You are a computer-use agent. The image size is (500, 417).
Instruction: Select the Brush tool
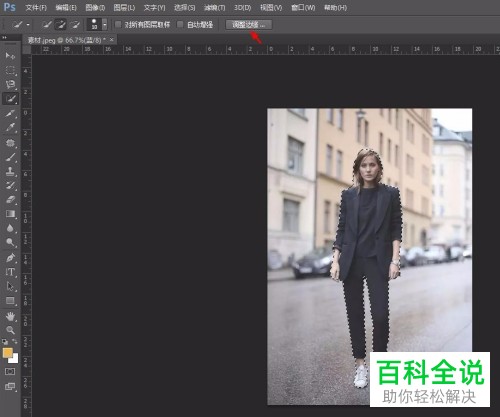[10, 157]
